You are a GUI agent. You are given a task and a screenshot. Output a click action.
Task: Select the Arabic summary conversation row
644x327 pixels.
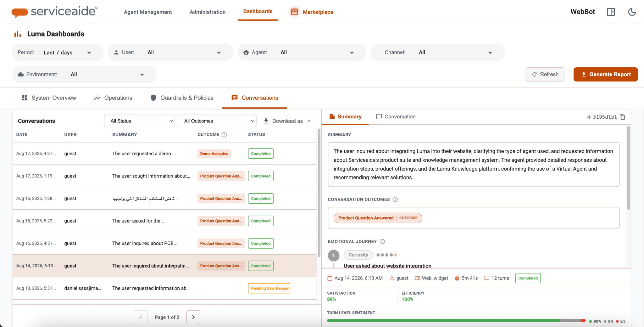click(164, 199)
